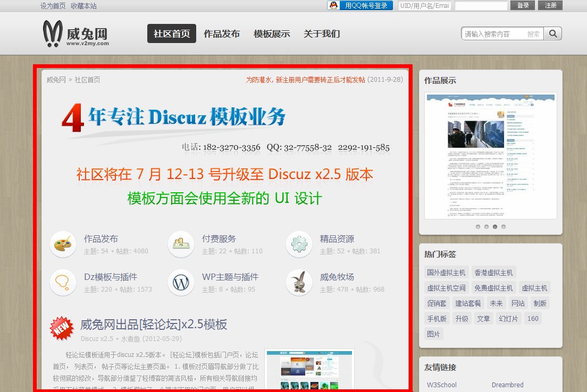Click 收藏本站 link
Viewport: 587px width, 392px height.
pyautogui.click(x=83, y=6)
